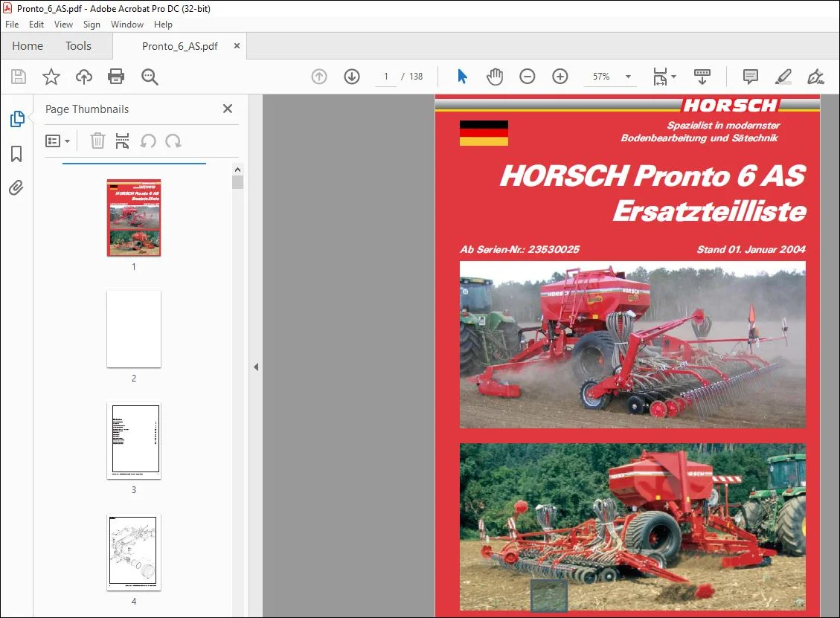This screenshot has width=840, height=618.
Task: Select the Hand pan tool
Action: tap(495, 77)
